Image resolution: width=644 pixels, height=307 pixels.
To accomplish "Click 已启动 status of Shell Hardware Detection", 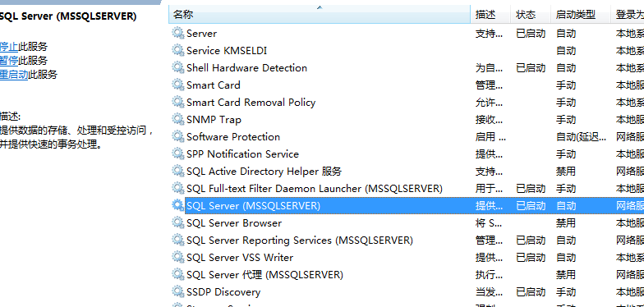I will (531, 67).
